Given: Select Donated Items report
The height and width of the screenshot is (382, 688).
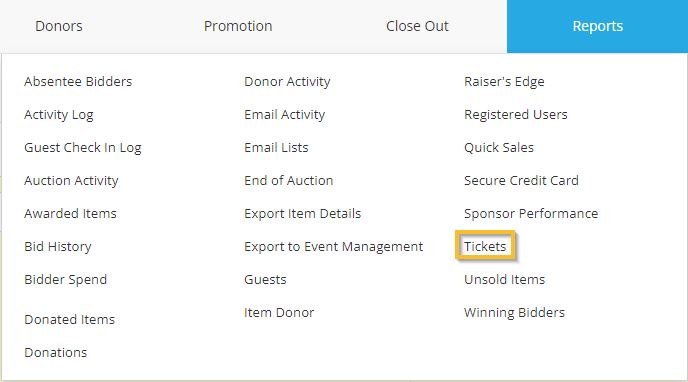Looking at the screenshot, I should (69, 319).
